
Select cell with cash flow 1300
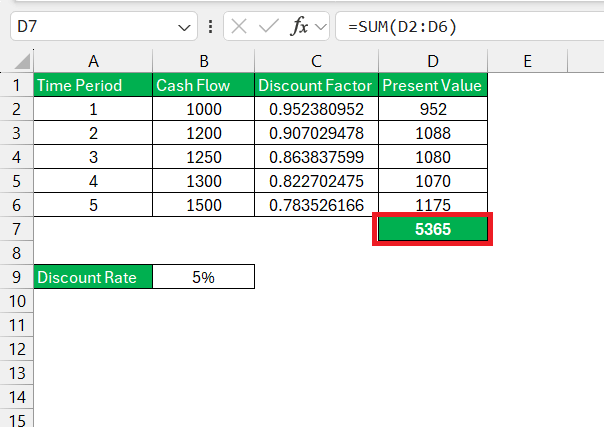click(x=204, y=181)
